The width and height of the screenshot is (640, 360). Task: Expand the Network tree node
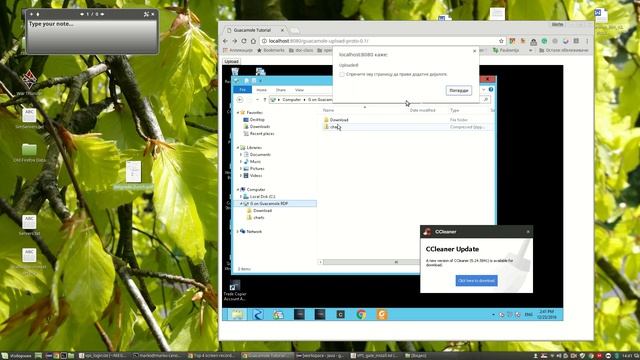[238, 231]
